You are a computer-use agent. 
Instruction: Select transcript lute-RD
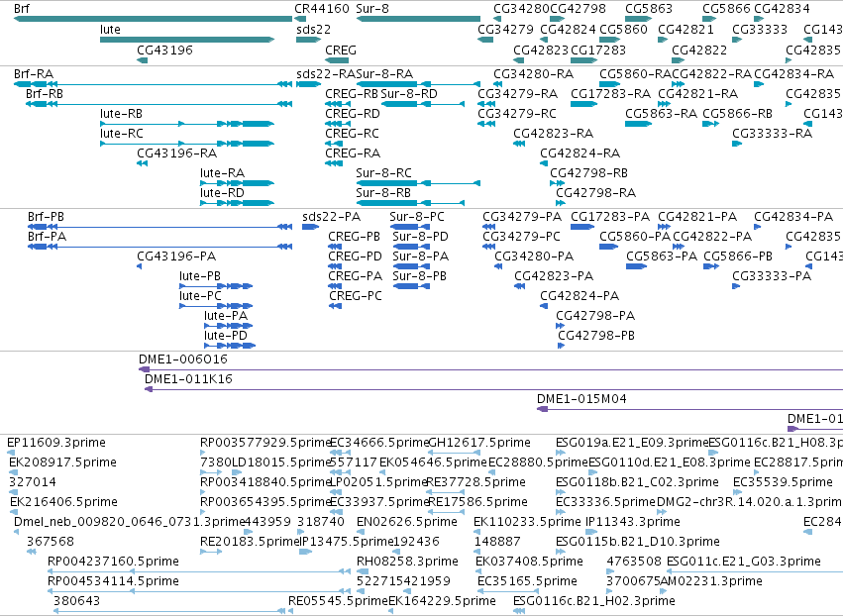tap(237, 203)
